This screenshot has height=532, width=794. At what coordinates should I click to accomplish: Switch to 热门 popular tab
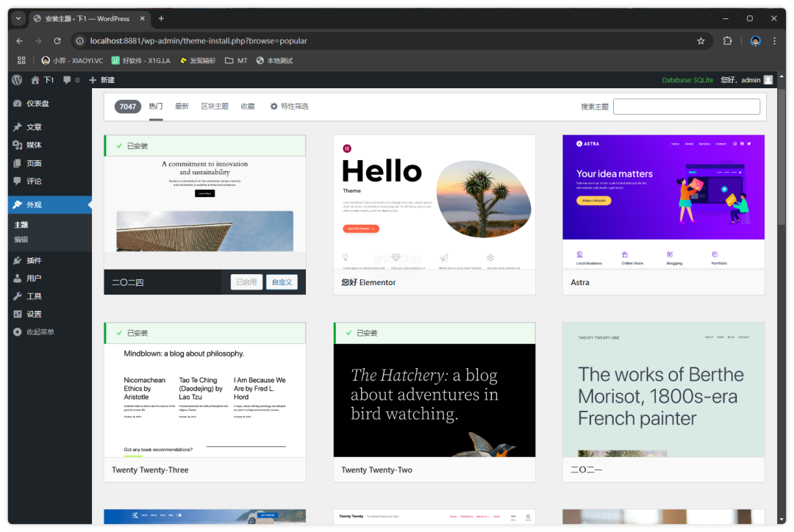[156, 107]
